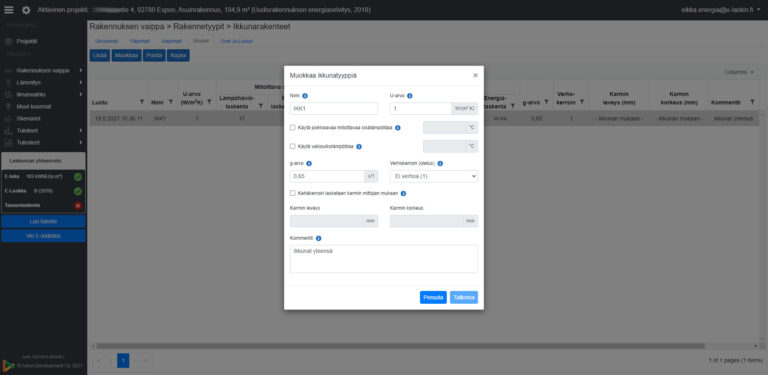The height and width of the screenshot is (375, 768).
Task: Click the red error icon beside Tasauslaskenta
Action: coord(78,206)
